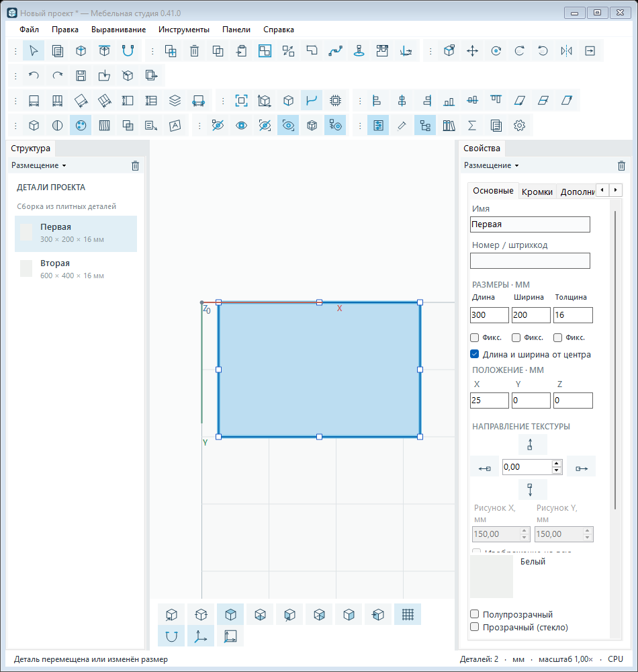
Task: Click the sigma summary icon
Action: (472, 125)
